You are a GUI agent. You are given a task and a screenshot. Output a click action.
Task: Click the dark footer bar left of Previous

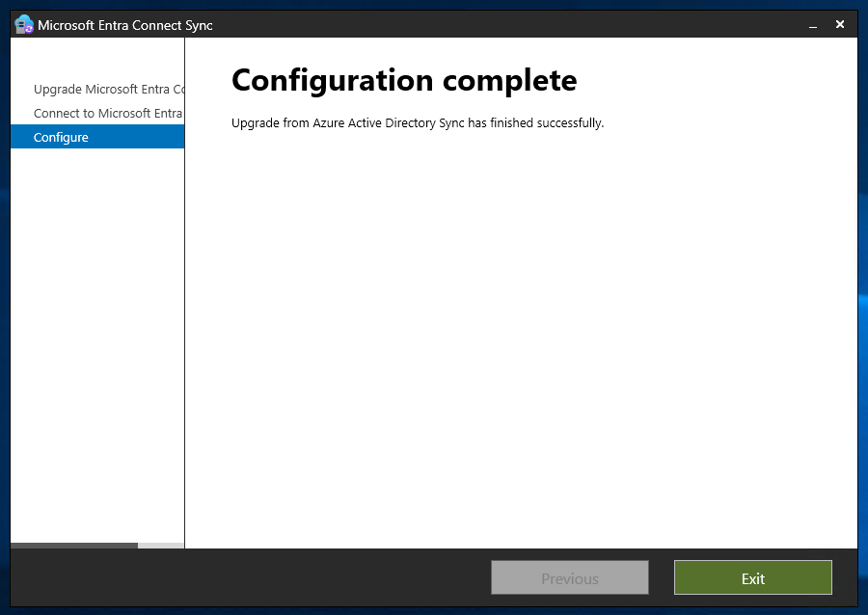(249, 578)
